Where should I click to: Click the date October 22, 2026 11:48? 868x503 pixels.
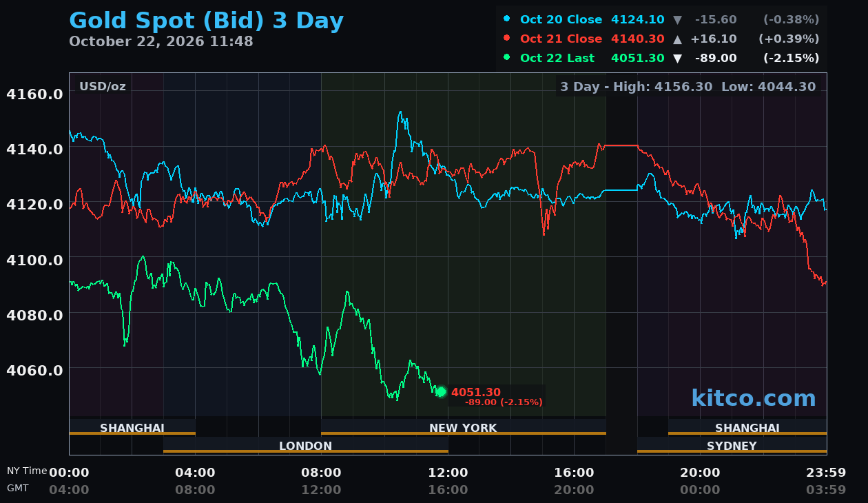click(x=161, y=41)
